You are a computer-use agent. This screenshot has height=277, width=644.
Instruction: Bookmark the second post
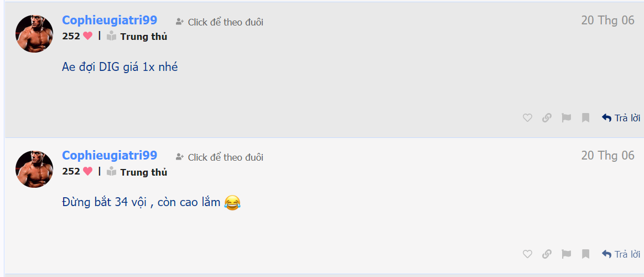pyautogui.click(x=586, y=254)
